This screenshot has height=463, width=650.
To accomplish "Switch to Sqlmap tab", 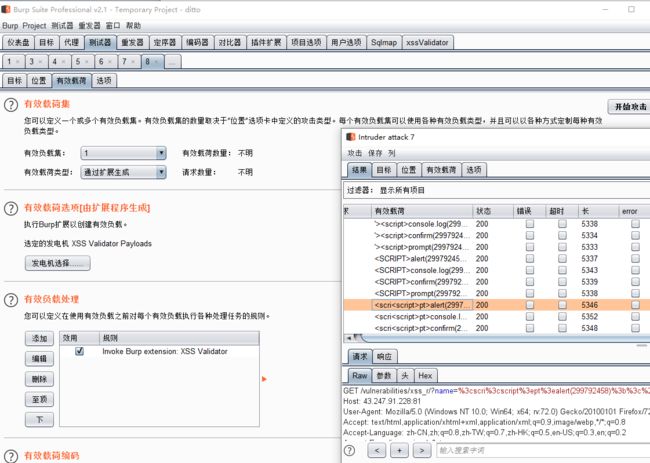I will [384, 42].
